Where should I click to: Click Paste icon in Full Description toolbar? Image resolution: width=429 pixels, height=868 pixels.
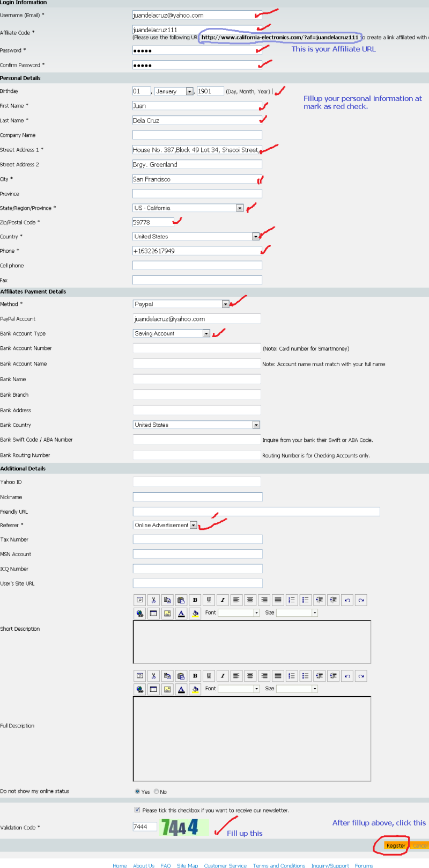[181, 676]
